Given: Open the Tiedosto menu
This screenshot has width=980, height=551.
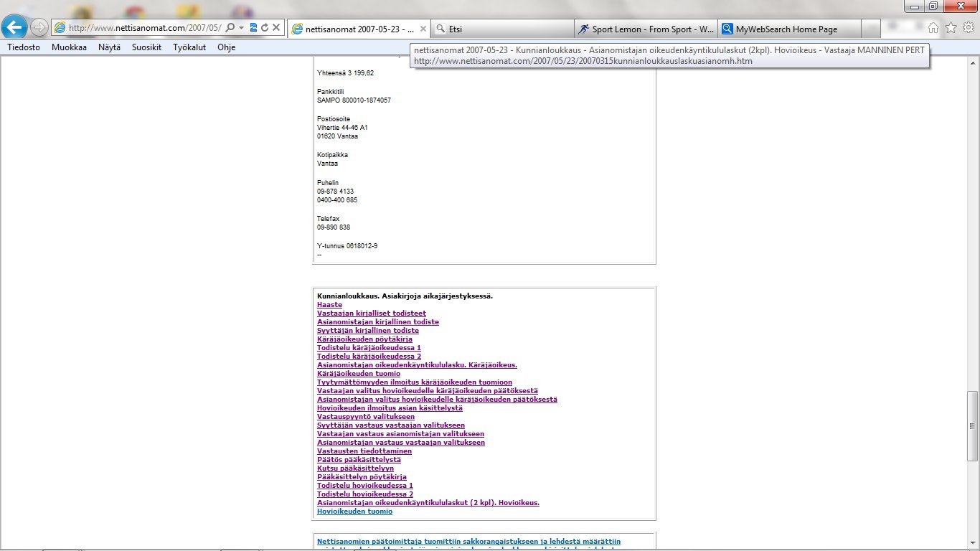Looking at the screenshot, I should 24,47.
